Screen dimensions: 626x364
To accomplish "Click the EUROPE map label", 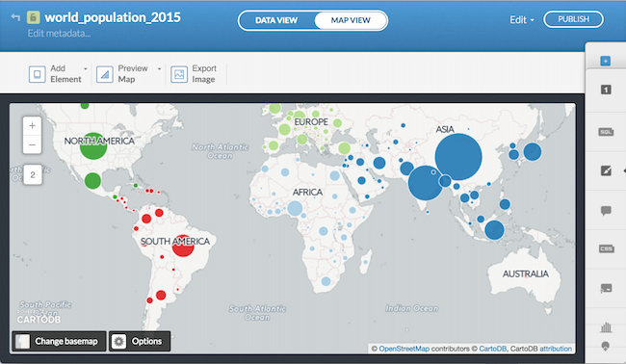I will pyautogui.click(x=311, y=121).
